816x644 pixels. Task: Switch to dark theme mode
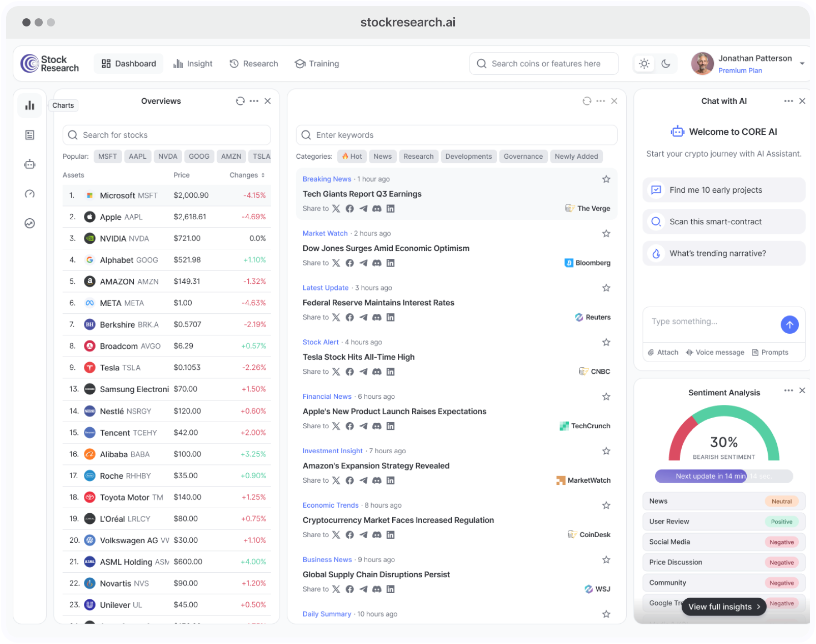point(666,64)
